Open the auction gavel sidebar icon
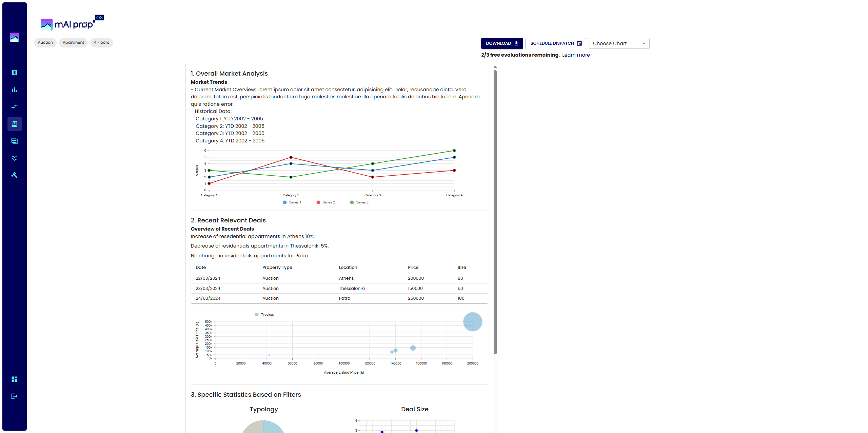The image size is (868, 433). click(14, 175)
